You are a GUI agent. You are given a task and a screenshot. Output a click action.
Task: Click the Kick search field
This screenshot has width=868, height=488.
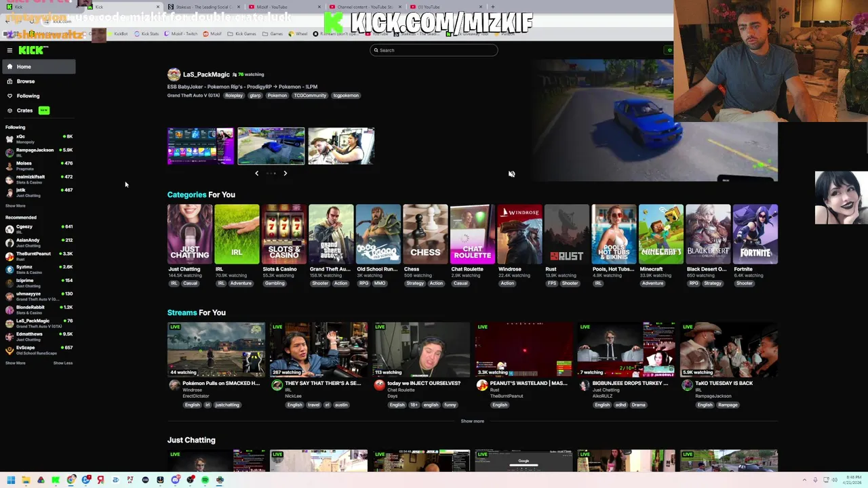point(434,50)
